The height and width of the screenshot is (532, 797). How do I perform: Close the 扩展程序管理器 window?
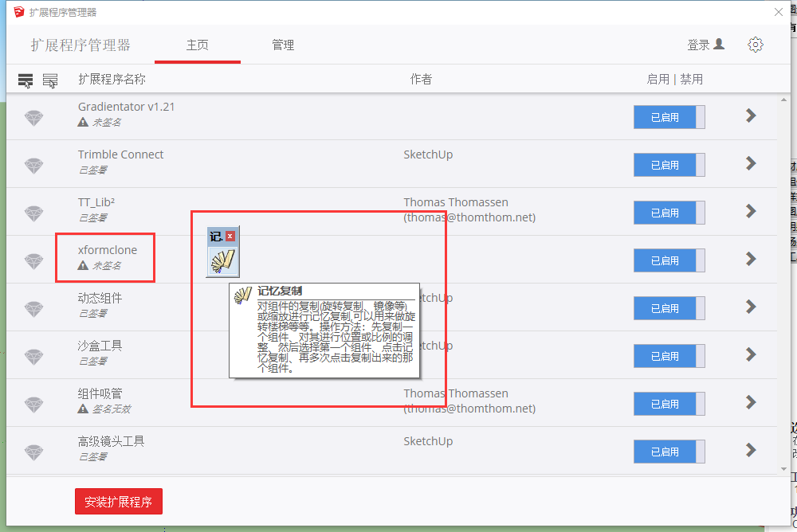(778, 12)
